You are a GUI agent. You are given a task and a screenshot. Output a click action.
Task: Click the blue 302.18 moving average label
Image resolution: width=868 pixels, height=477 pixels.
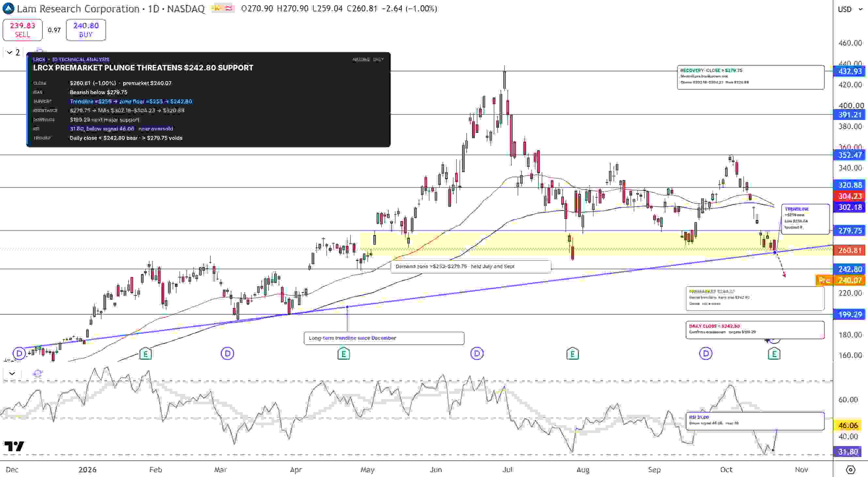849,207
